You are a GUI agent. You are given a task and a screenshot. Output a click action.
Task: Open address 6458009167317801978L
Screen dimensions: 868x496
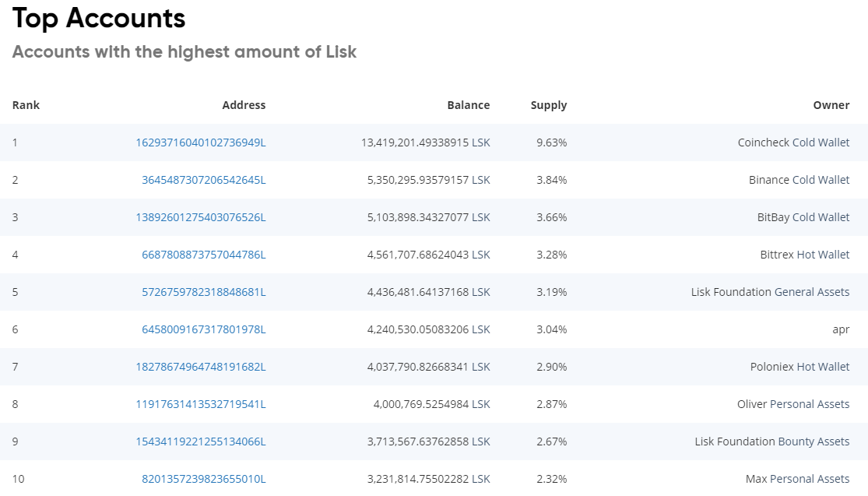tap(204, 329)
